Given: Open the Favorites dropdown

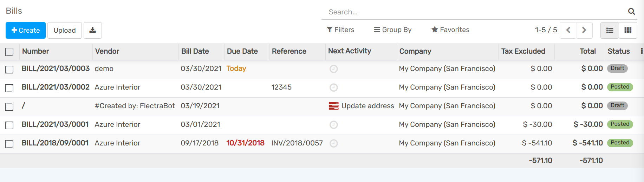Looking at the screenshot, I should pyautogui.click(x=450, y=30).
